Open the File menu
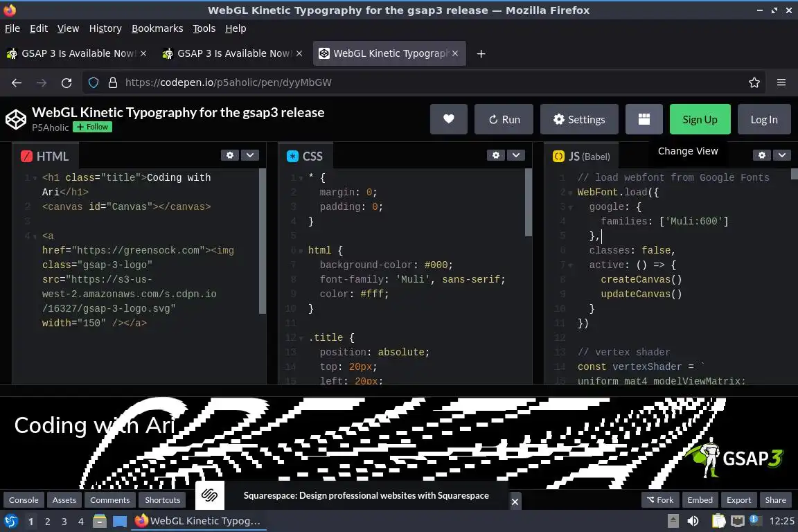798x532 pixels. point(12,28)
